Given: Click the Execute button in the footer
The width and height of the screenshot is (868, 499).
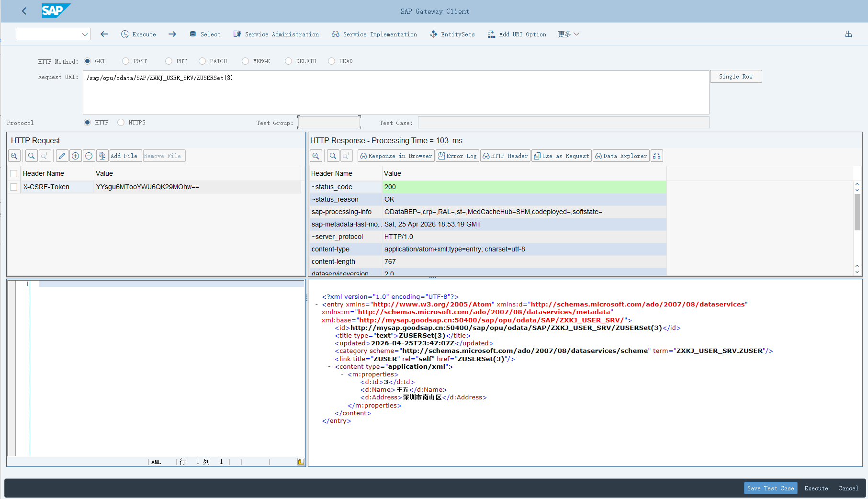Looking at the screenshot, I should tap(816, 488).
